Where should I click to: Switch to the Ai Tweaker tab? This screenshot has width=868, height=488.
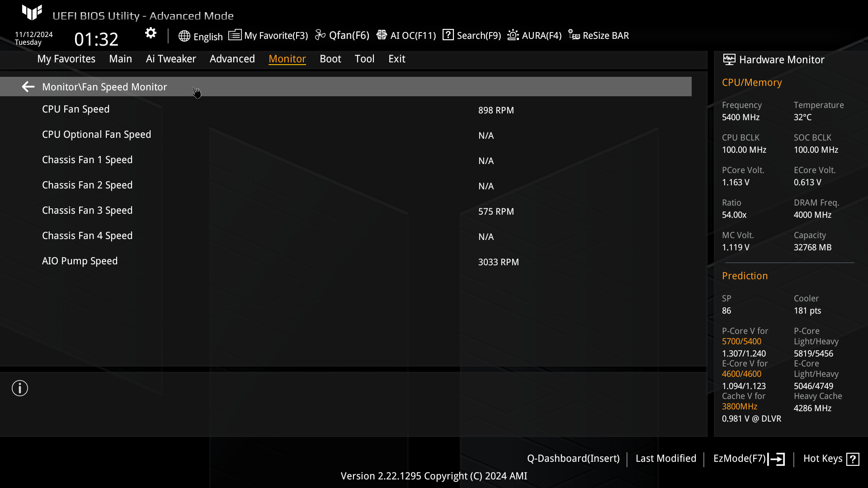171,59
